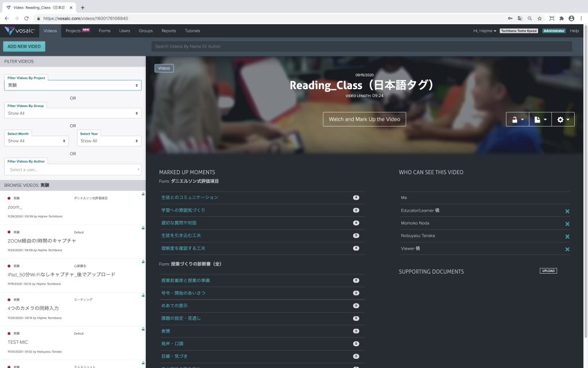Click search videos by name field
This screenshot has width=588, height=368.
pos(362,47)
